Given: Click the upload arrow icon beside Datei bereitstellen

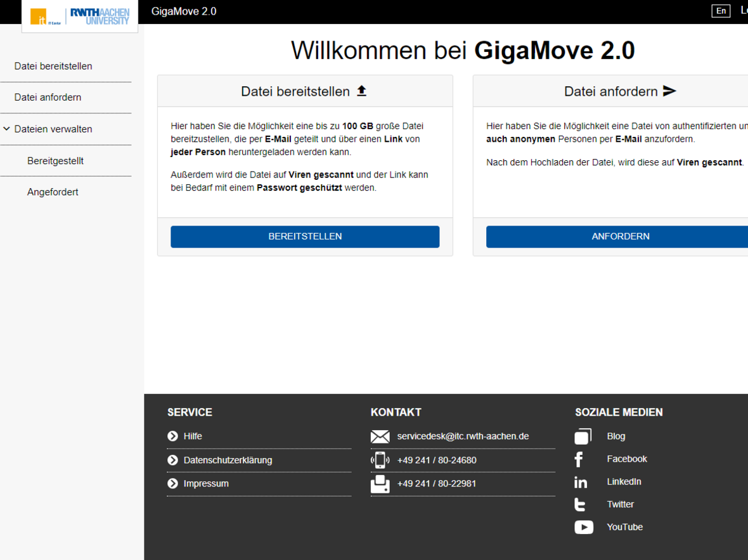Looking at the screenshot, I should (x=361, y=91).
